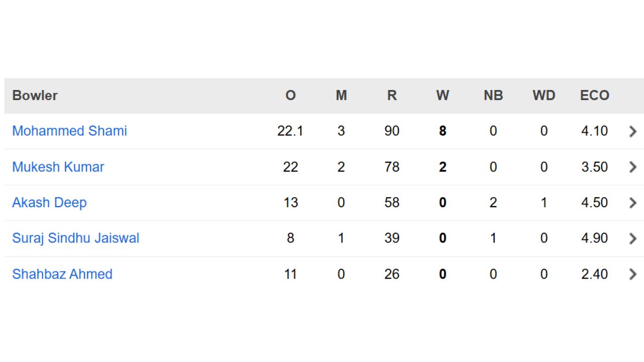View Akash Deep's player page

[49, 203]
